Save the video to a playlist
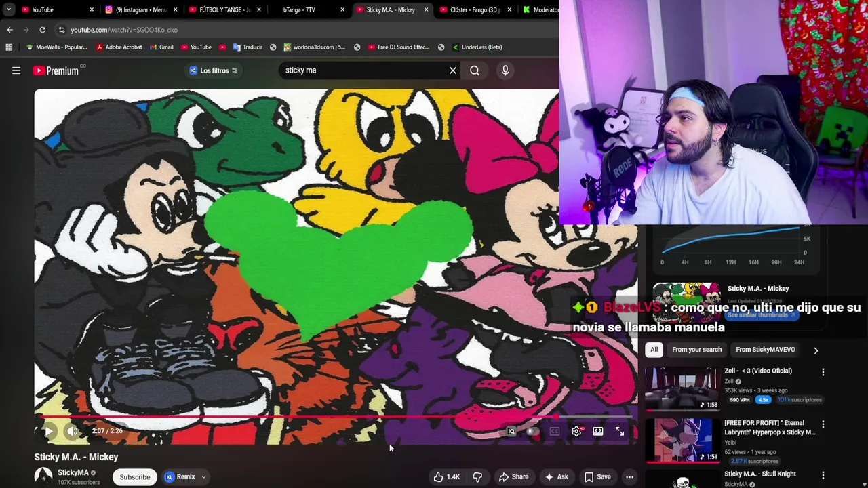868x488 pixels. pyautogui.click(x=597, y=476)
